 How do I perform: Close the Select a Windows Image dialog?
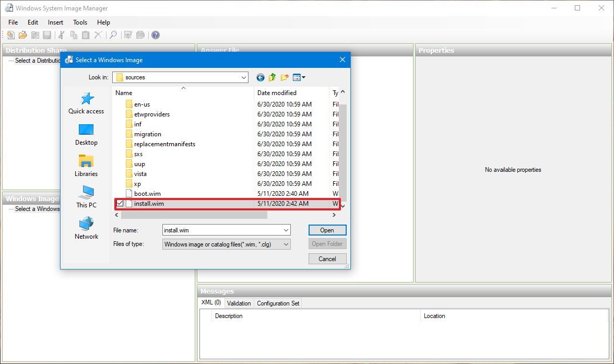(x=343, y=60)
